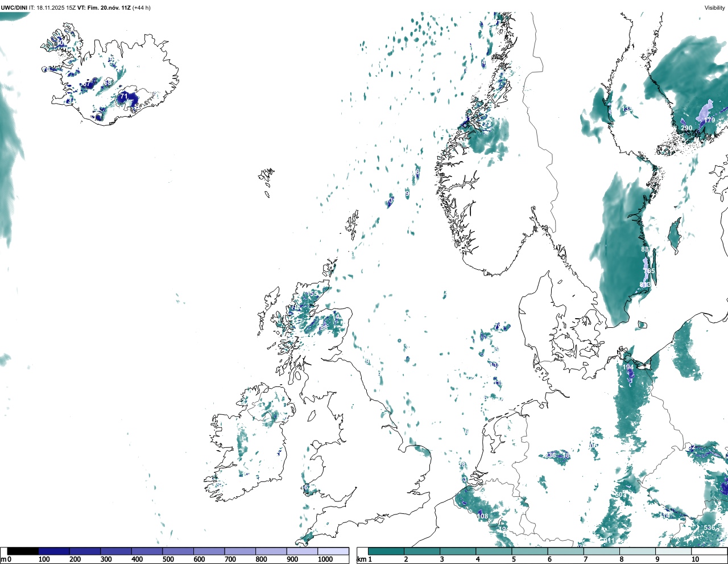Click the '236' visibility value over Germany
This screenshot has width=728, height=564.
551,455
